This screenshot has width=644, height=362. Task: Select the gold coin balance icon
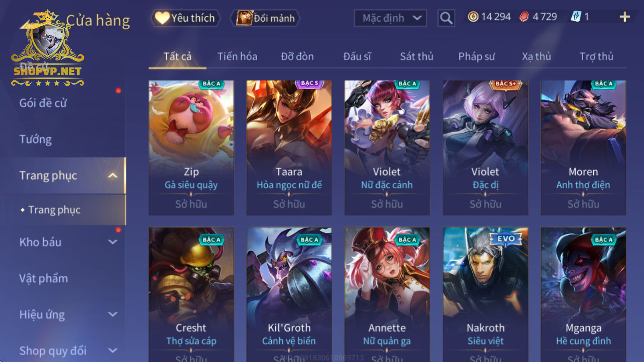473,17
